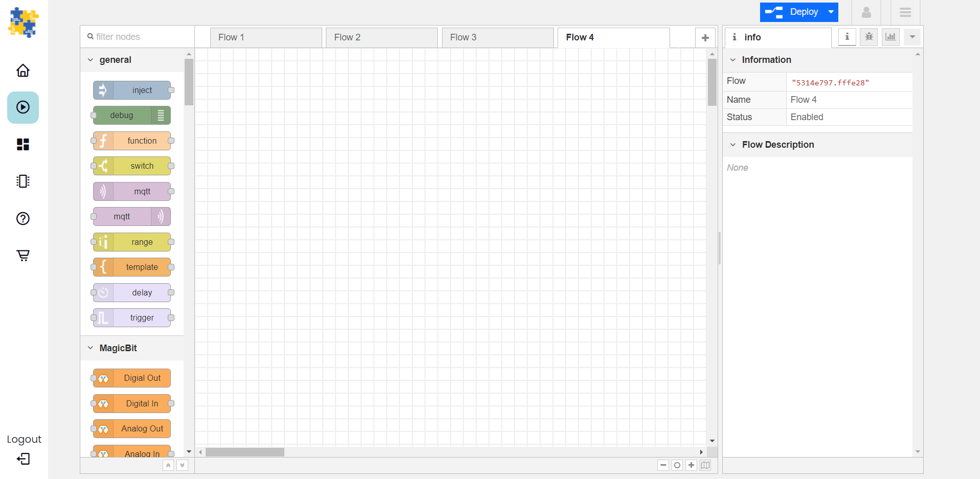Select the trigger node in palette
The height and width of the screenshot is (479, 980).
coord(132,318)
